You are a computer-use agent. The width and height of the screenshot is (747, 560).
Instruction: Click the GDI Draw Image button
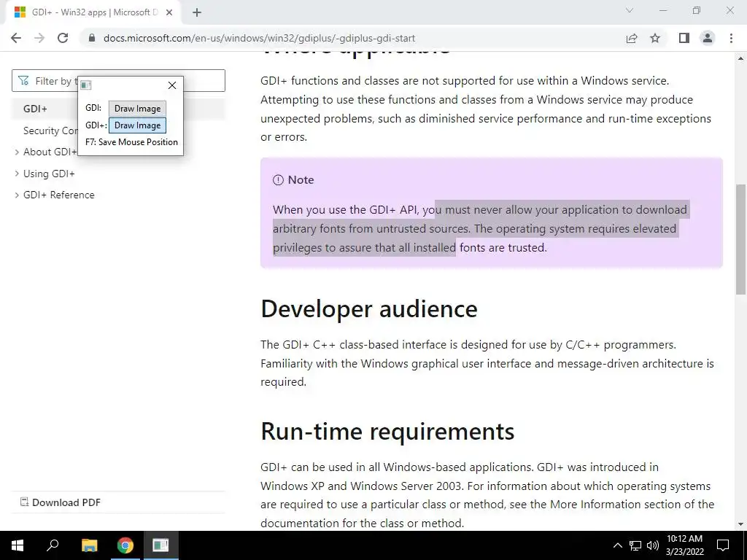tap(137, 108)
